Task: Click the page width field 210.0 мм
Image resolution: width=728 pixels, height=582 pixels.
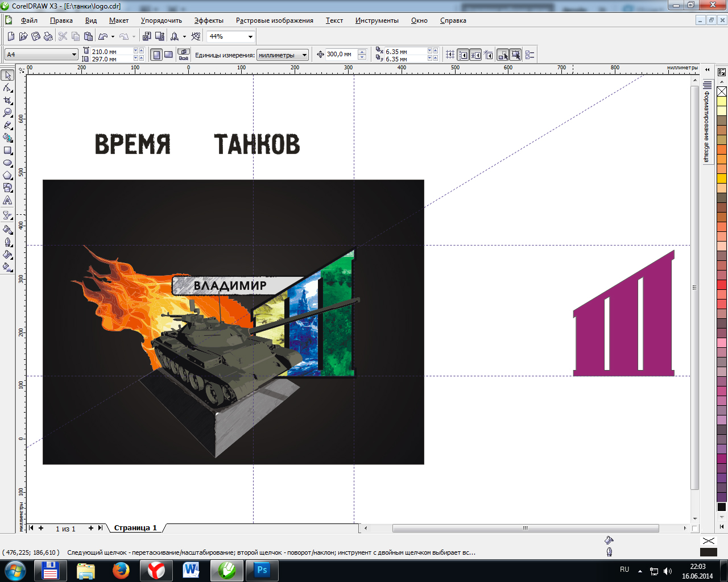Action: [x=111, y=51]
